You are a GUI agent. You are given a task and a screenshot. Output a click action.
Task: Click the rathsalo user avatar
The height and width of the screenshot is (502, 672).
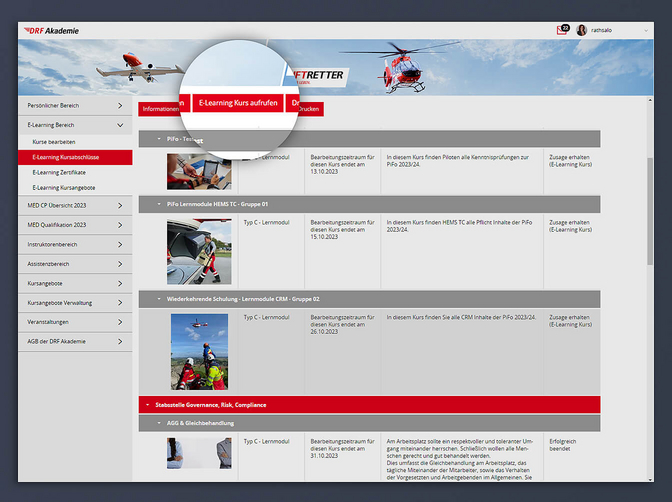click(x=581, y=30)
